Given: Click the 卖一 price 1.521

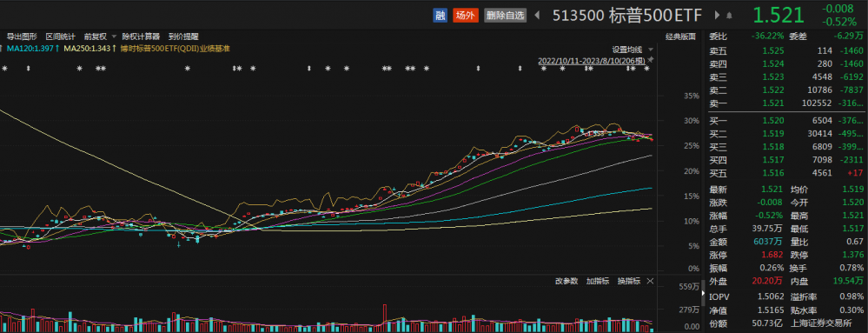Looking at the screenshot, I should point(772,103).
